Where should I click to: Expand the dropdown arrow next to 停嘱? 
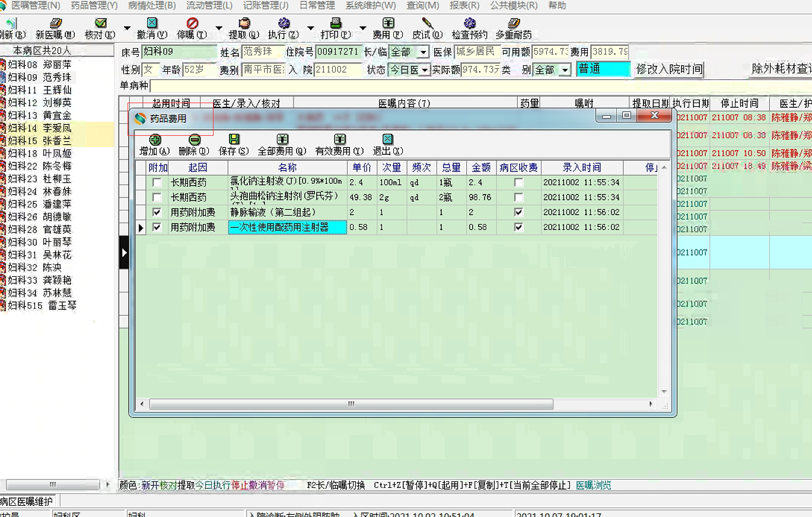[218, 28]
